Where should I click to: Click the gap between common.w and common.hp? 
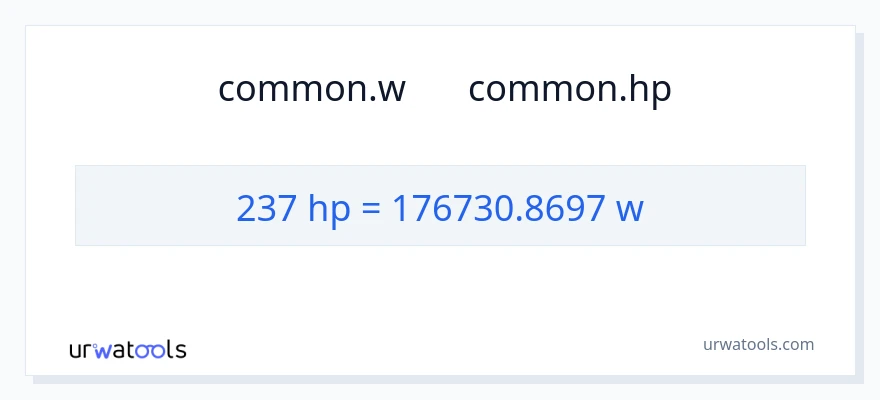click(x=437, y=89)
